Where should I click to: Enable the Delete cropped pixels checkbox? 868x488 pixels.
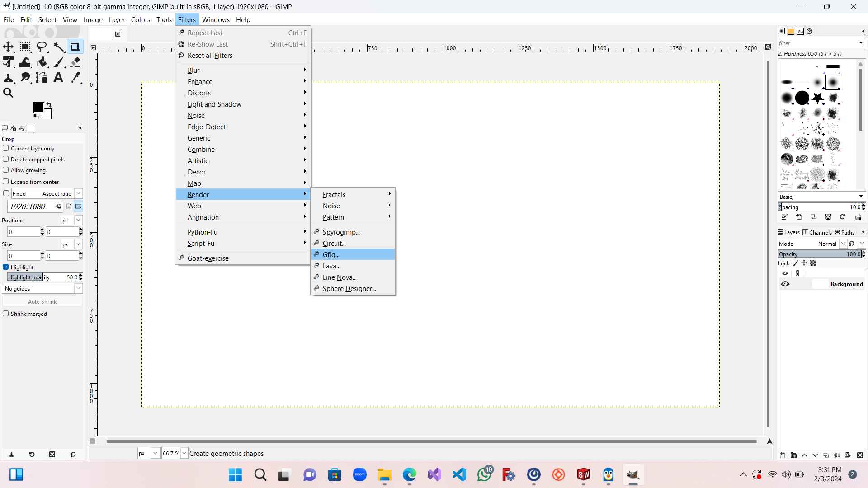tap(6, 159)
